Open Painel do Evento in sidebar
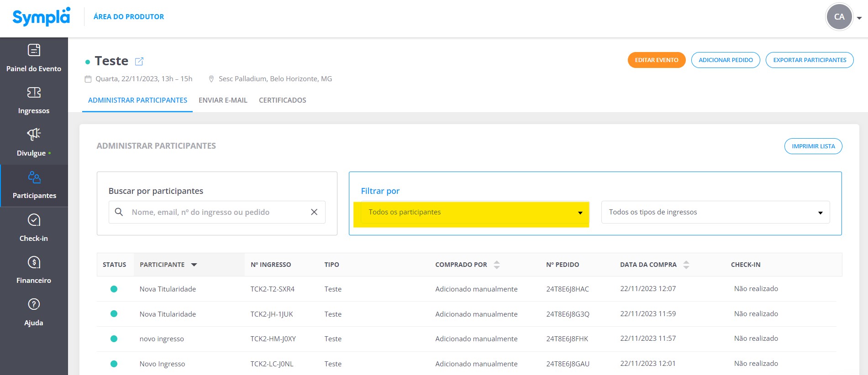Viewport: 868px width, 375px height. [34, 58]
